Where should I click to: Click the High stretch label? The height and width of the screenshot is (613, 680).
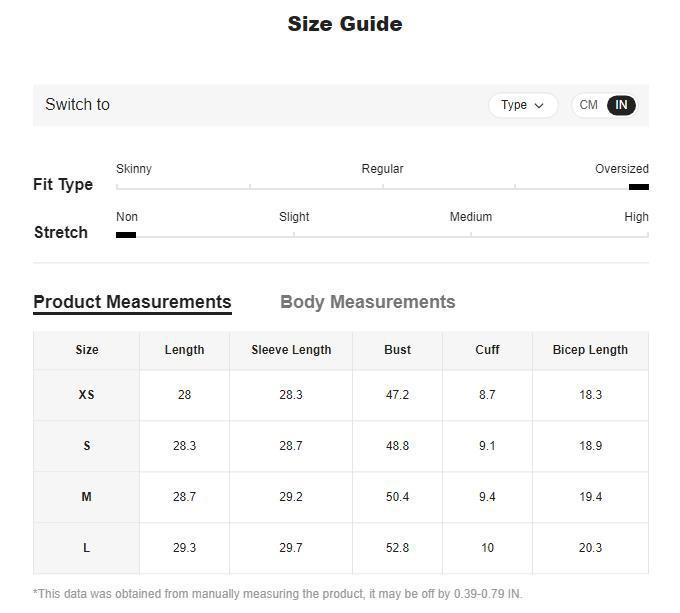click(636, 217)
